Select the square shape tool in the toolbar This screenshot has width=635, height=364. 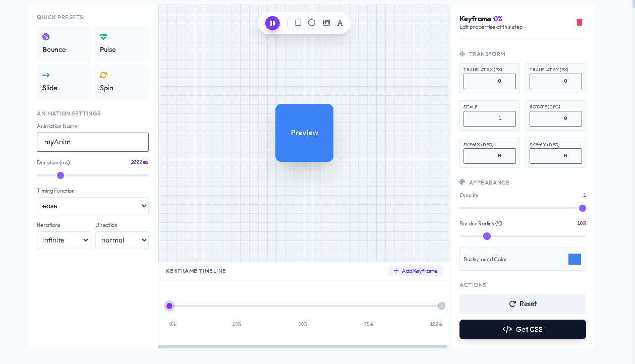pyautogui.click(x=298, y=23)
